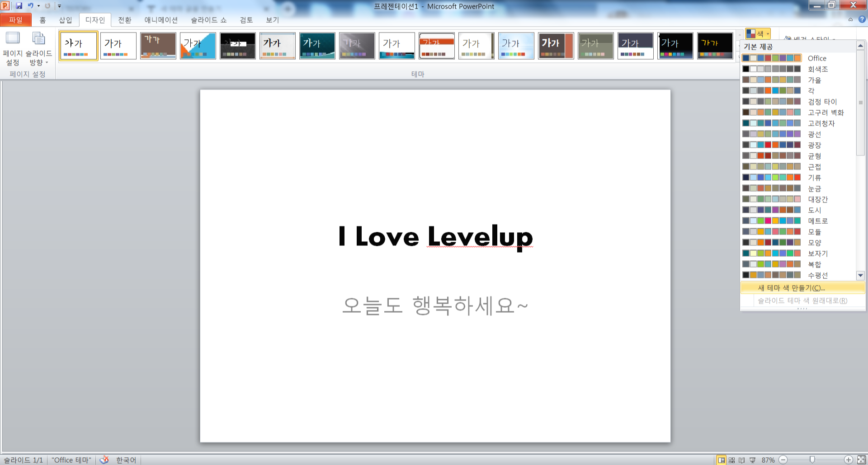This screenshot has width=868, height=465.
Task: Switch to the 애니메이션 ribbon tab
Action: tap(161, 20)
